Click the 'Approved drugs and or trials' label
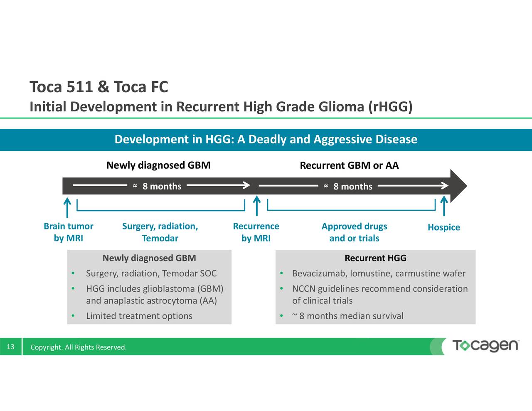 click(354, 232)
